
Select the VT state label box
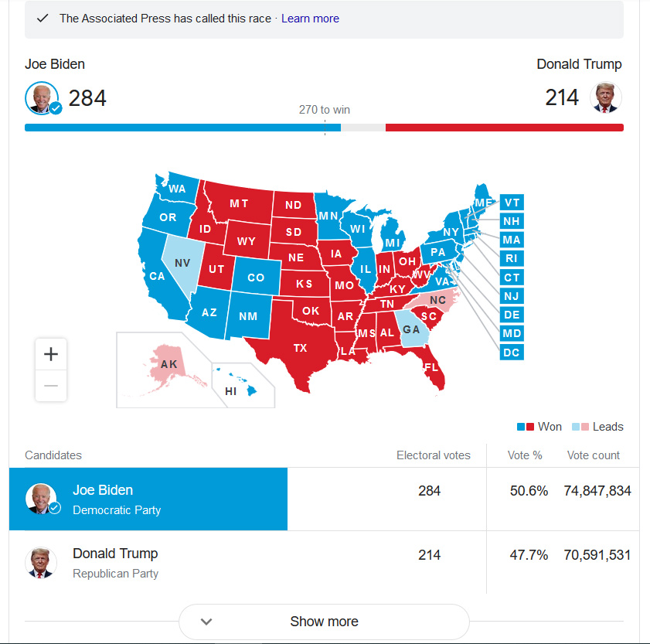pos(512,203)
